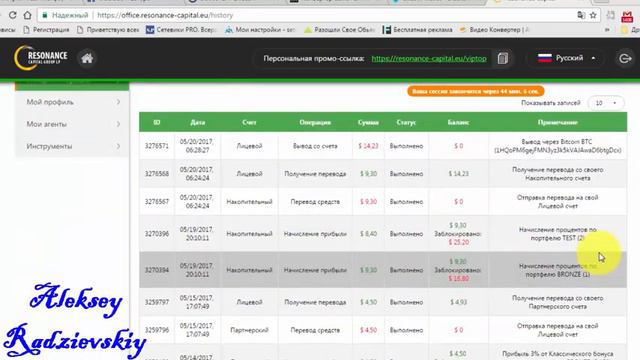The width and height of the screenshot is (640, 360).
Task: Sort table by Счет column header
Action: [x=249, y=122]
